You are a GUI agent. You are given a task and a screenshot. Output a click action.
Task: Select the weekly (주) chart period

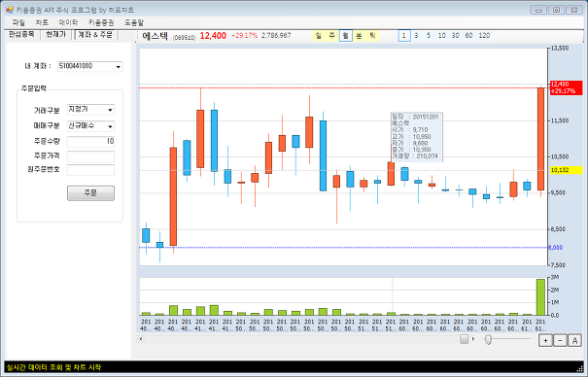[x=331, y=36]
